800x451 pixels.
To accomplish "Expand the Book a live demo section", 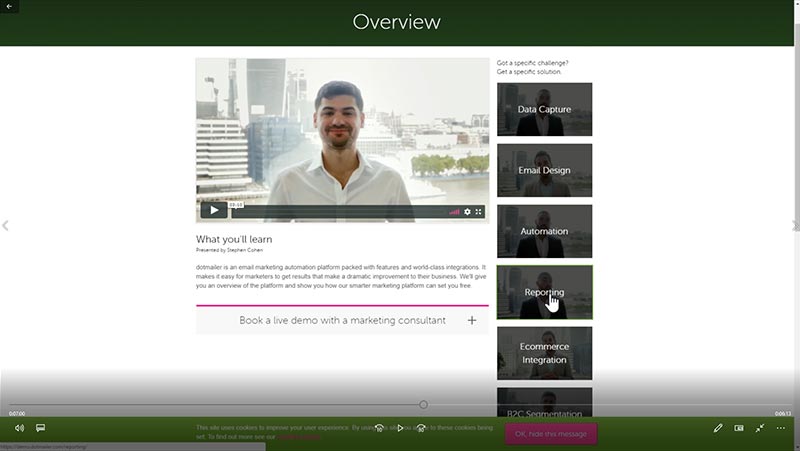I will point(342,320).
